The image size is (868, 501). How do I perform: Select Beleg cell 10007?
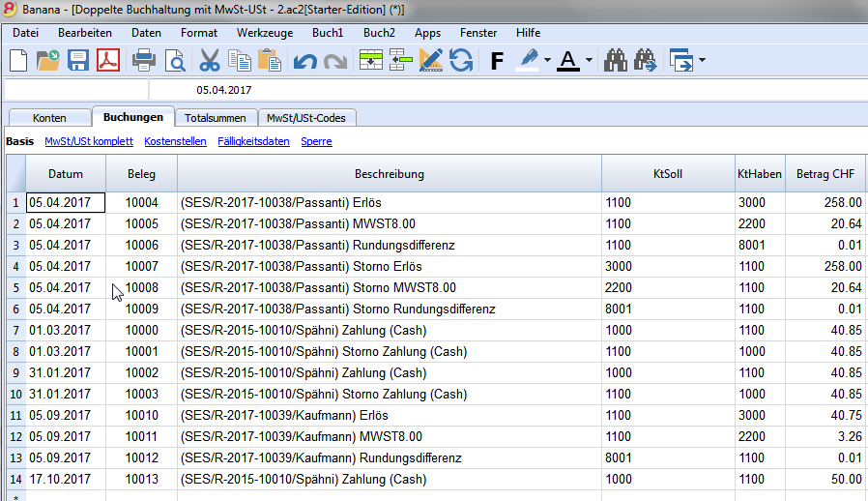tap(141, 266)
